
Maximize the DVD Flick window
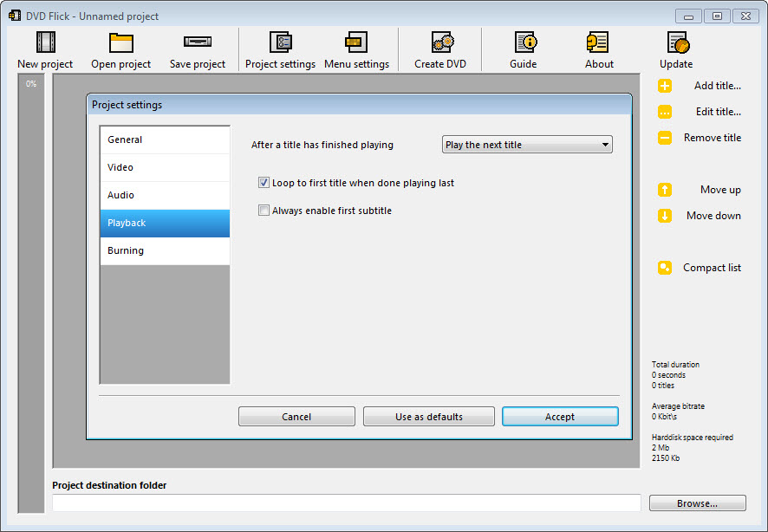click(717, 16)
